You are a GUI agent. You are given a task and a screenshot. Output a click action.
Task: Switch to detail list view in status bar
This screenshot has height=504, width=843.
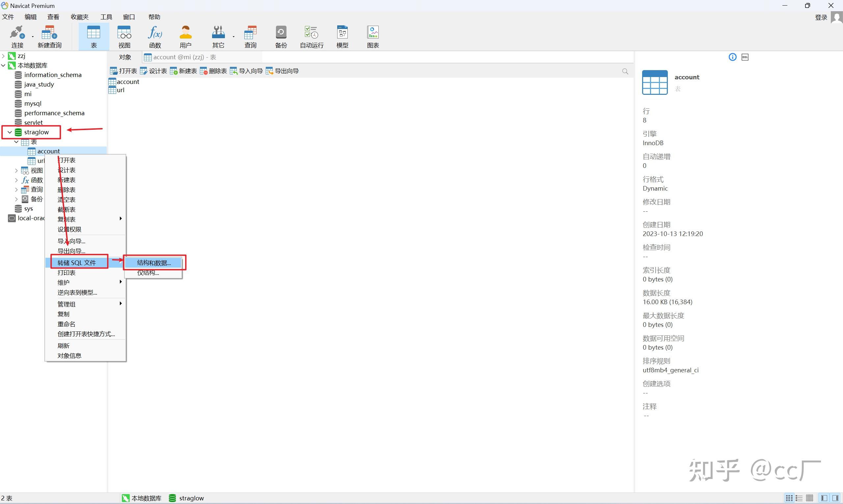click(x=799, y=498)
